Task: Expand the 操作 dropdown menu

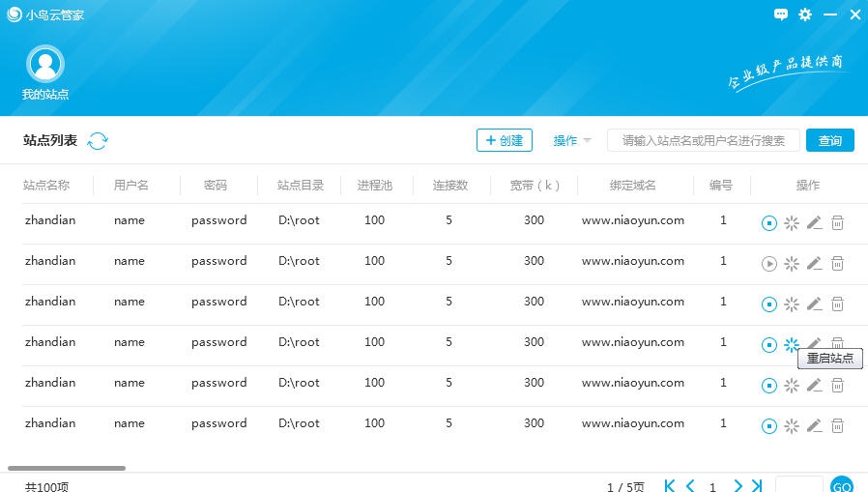Action: click(571, 141)
